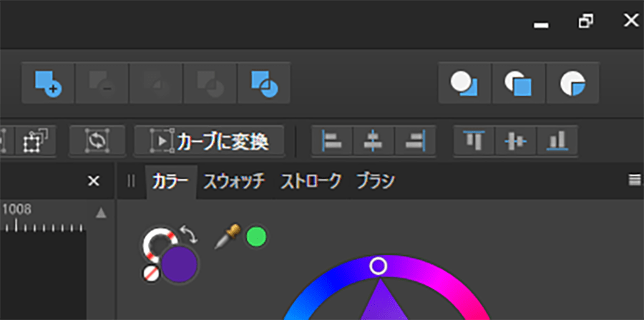Select the purple fill color circle
This screenshot has height=320, width=644.
pos(180,265)
